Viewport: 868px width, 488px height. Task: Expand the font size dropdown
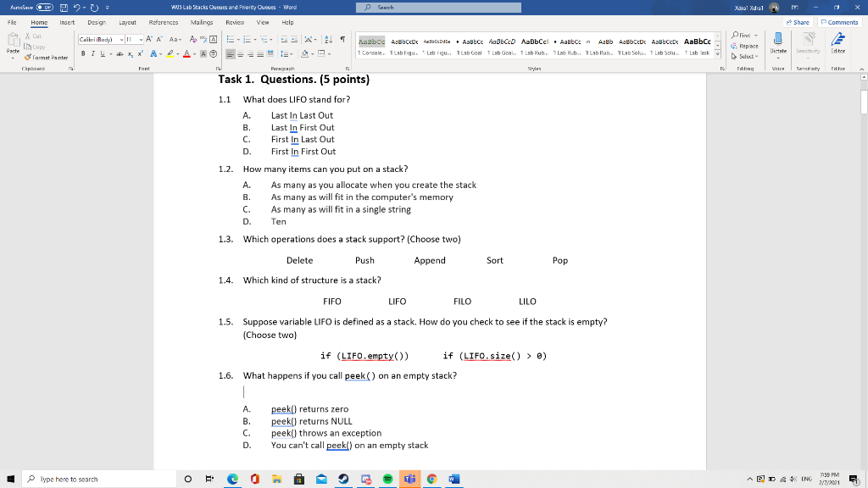[141, 40]
